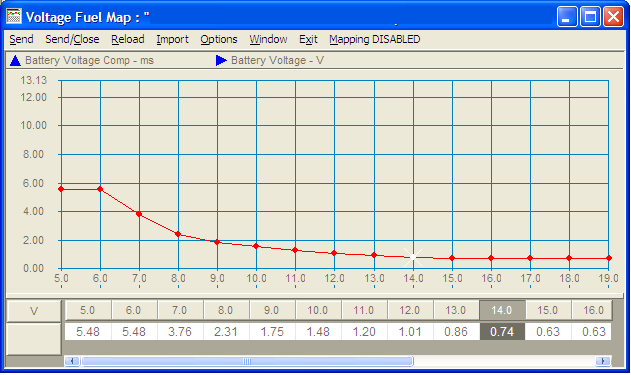This screenshot has height=375, width=631.
Task: Select graph point at 9.0 volts
Action: coord(217,242)
